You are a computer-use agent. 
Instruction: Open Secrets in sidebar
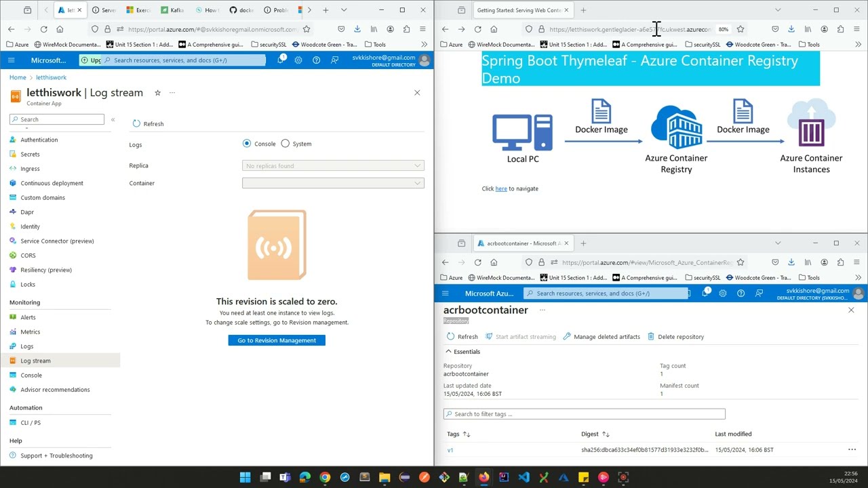coord(30,155)
